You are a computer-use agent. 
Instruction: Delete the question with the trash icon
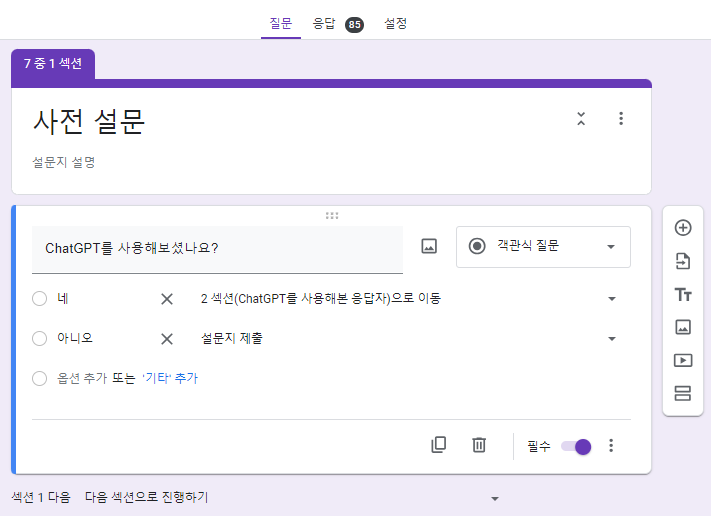[479, 445]
